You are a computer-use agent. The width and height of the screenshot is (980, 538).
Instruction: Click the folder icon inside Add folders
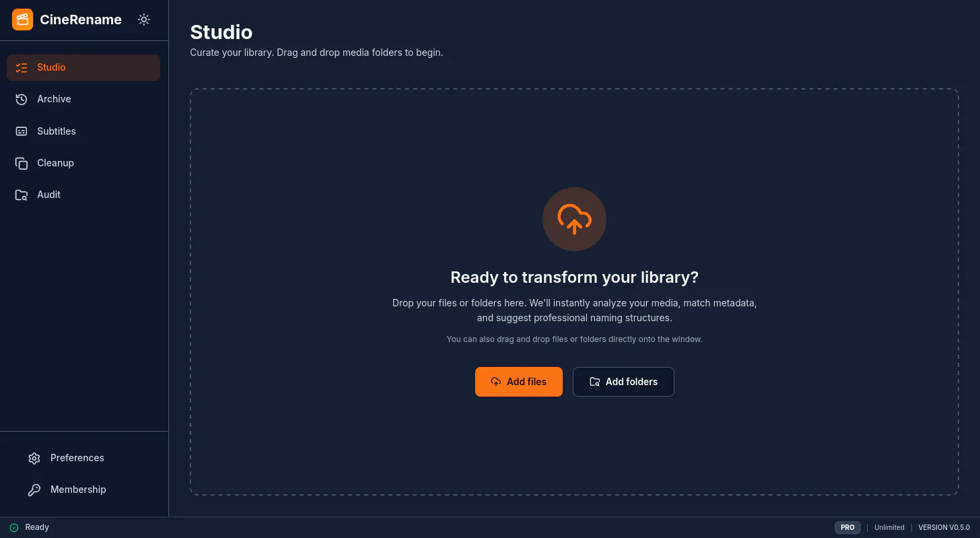click(x=595, y=382)
